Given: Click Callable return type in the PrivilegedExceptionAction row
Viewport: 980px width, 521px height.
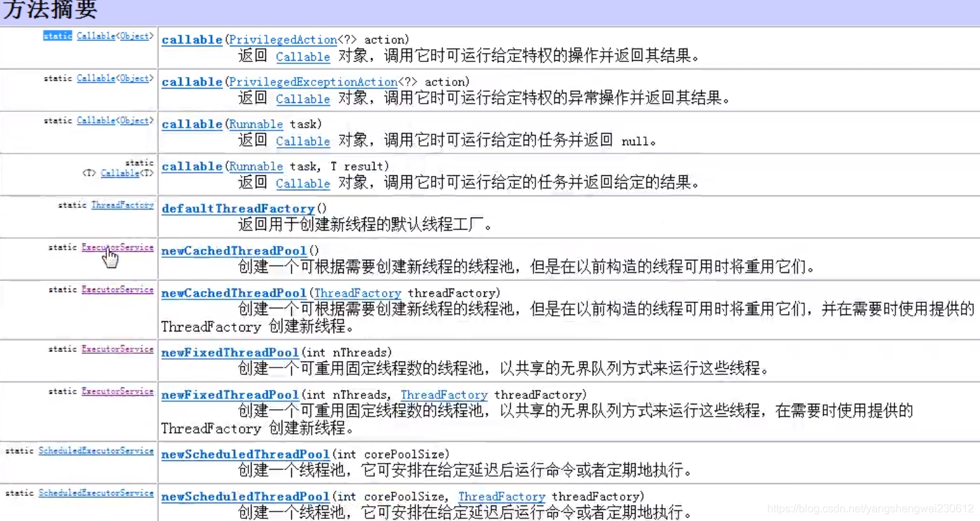Looking at the screenshot, I should tap(95, 78).
